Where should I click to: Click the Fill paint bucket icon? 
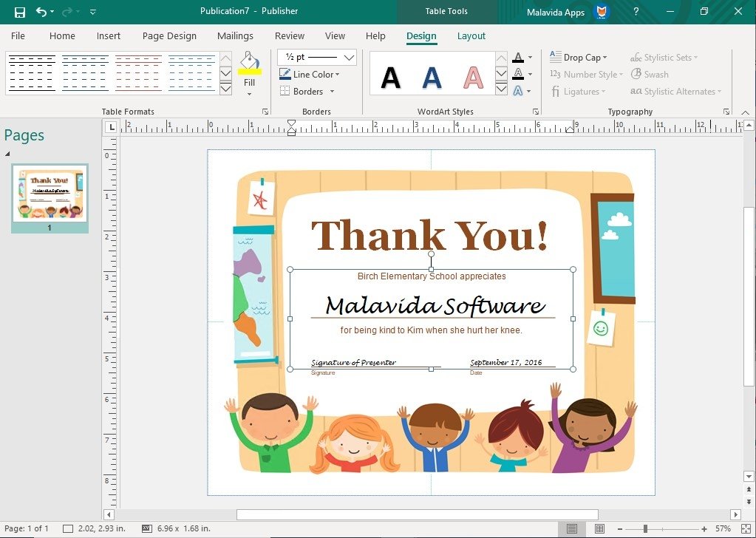(249, 63)
